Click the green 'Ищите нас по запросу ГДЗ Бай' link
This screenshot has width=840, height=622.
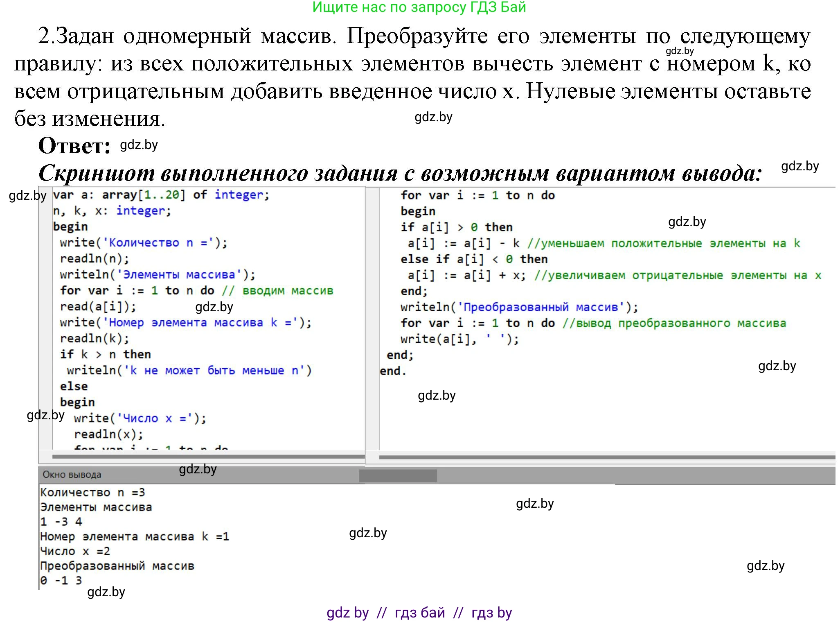click(x=419, y=7)
